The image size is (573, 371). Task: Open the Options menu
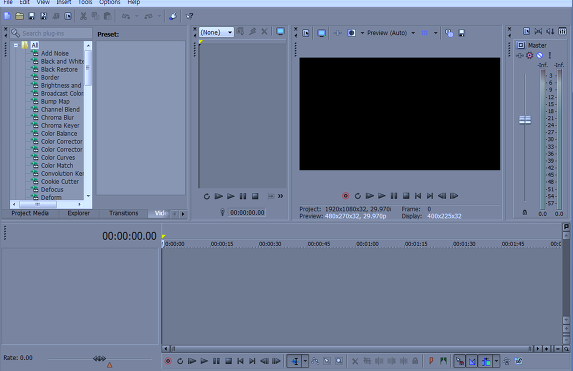(110, 2)
